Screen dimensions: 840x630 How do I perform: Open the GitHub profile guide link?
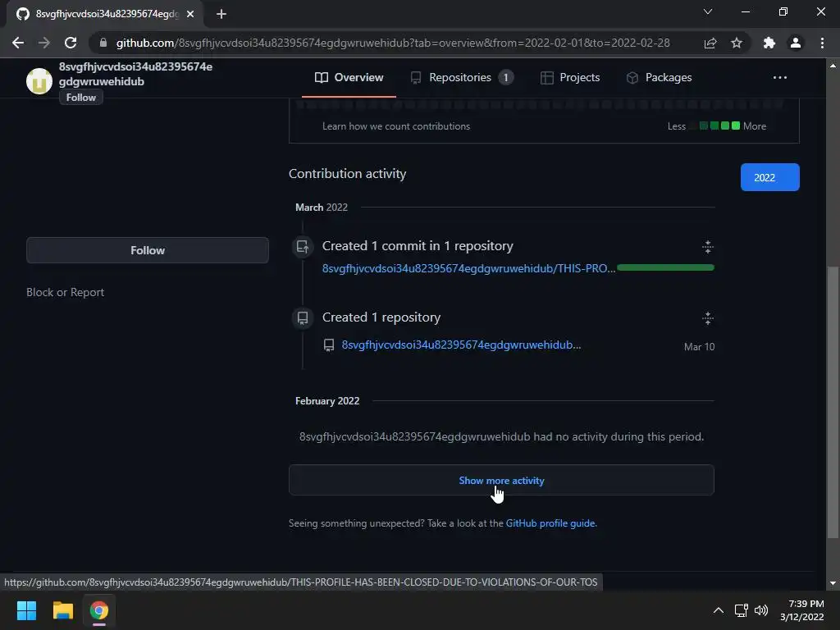(550, 523)
